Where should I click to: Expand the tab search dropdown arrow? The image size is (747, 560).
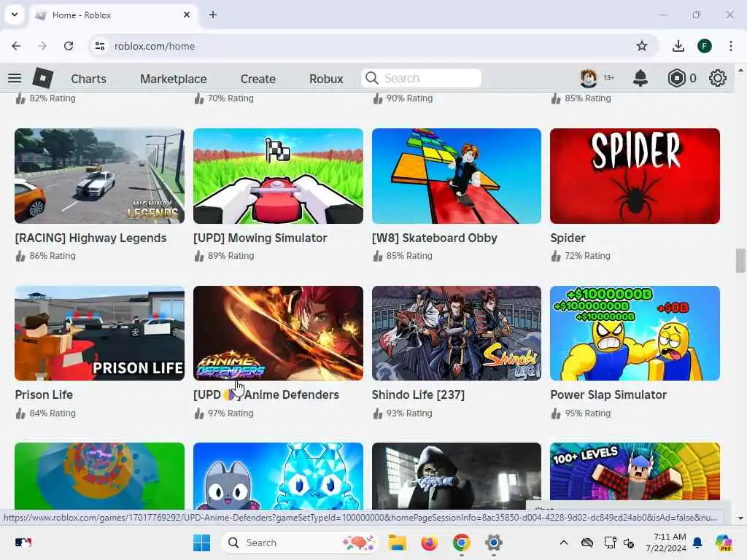[15, 15]
